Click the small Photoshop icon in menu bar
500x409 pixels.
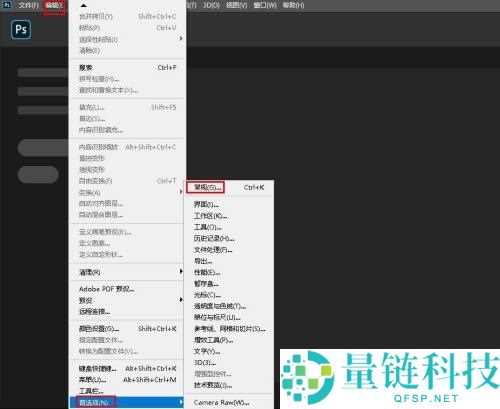[7, 5]
